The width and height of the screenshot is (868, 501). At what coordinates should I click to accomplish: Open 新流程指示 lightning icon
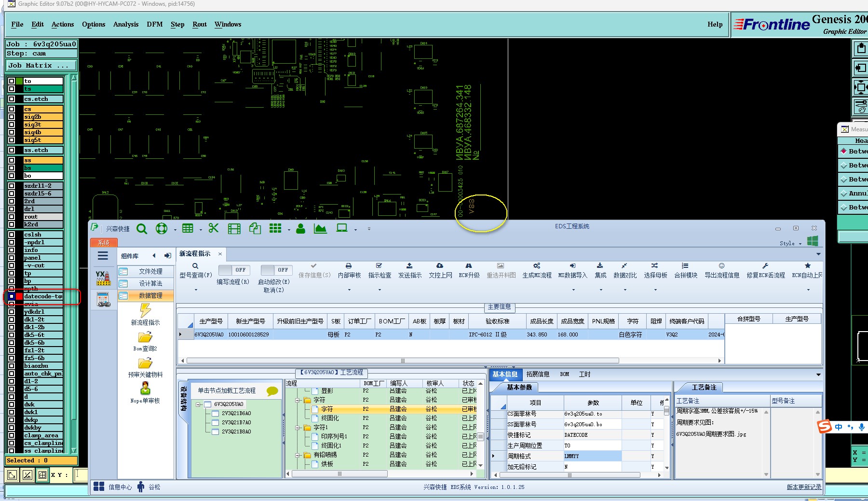tap(145, 310)
